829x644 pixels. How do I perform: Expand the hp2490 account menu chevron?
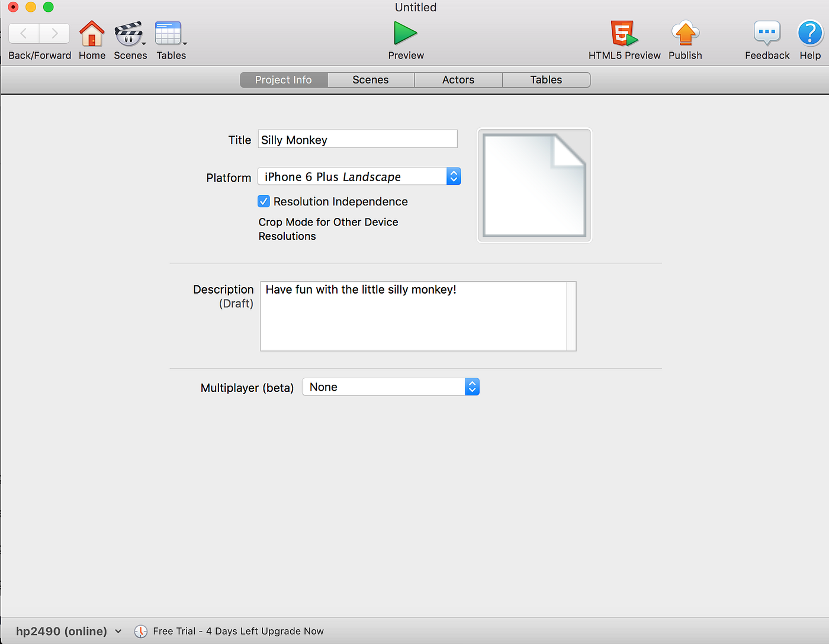pyautogui.click(x=118, y=632)
